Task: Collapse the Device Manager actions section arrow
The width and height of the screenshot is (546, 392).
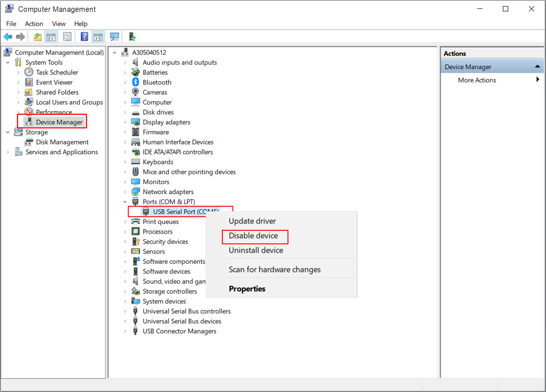Action: (x=537, y=67)
